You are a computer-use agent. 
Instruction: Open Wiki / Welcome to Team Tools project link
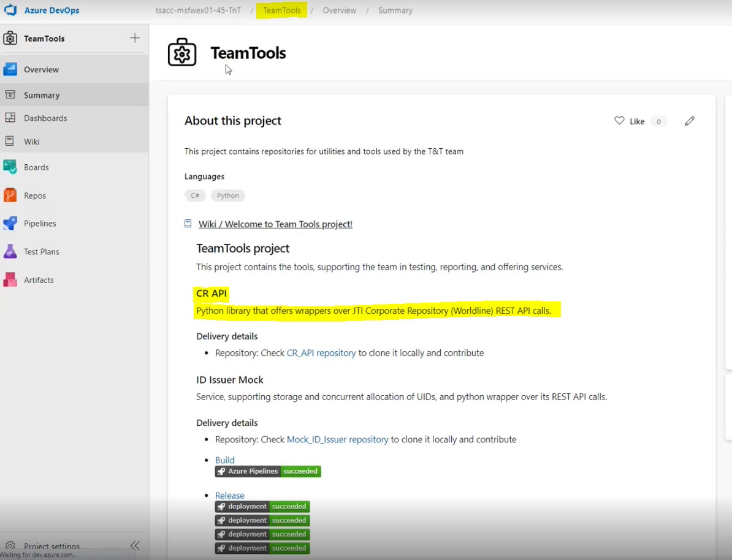[x=275, y=224]
